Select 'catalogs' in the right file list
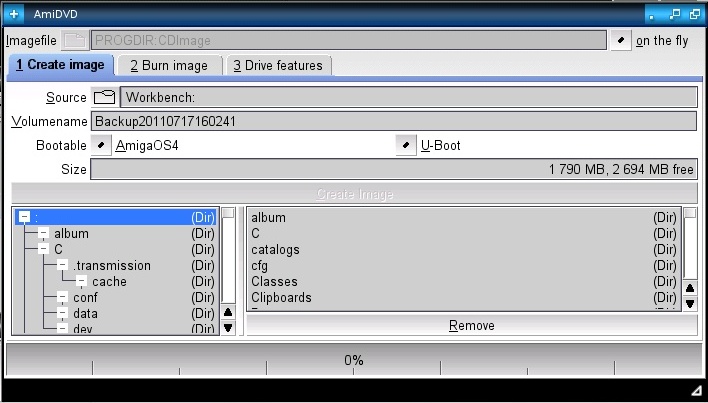 coord(464,250)
